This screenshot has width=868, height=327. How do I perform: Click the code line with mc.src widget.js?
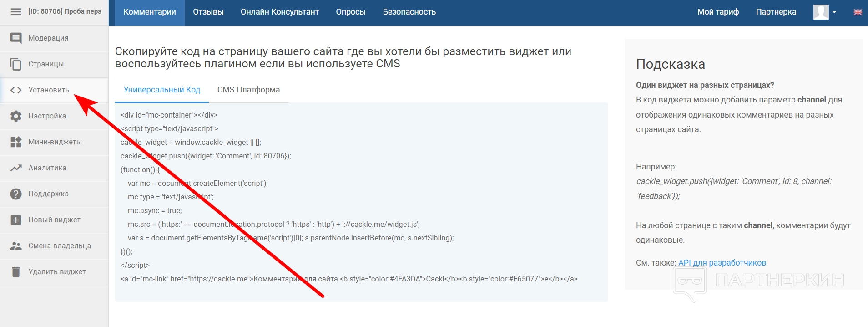pyautogui.click(x=274, y=225)
